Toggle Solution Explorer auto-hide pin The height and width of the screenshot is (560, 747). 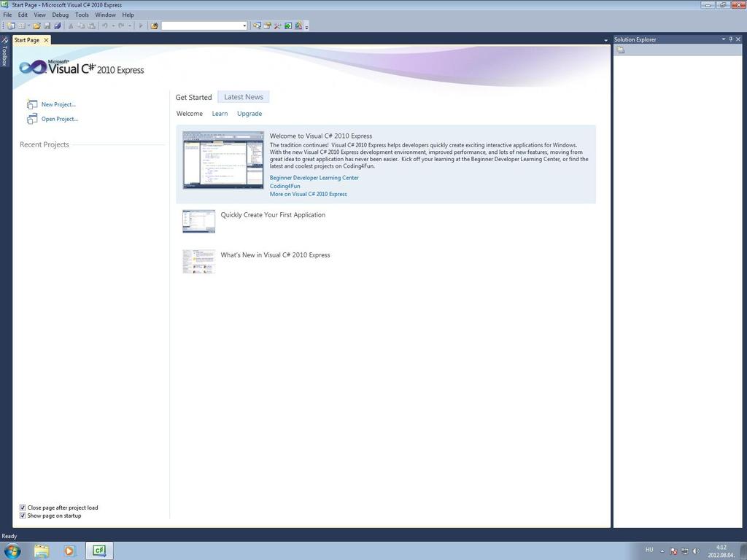pos(731,39)
